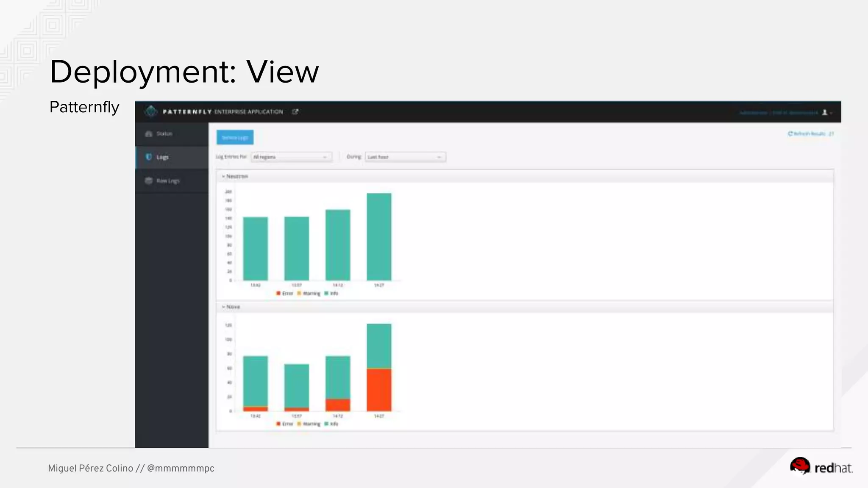
Task: Click the refresh arrow icon
Action: click(790, 133)
